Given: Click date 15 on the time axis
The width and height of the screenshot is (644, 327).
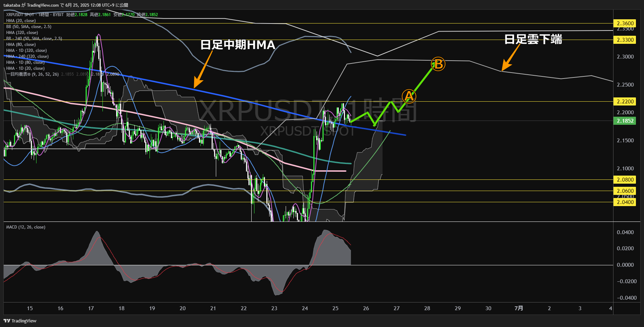Looking at the screenshot, I should coord(30,308).
